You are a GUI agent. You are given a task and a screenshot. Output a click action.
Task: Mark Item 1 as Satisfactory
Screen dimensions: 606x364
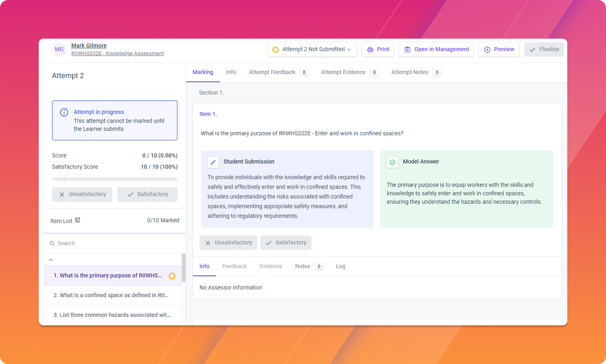[x=286, y=243]
